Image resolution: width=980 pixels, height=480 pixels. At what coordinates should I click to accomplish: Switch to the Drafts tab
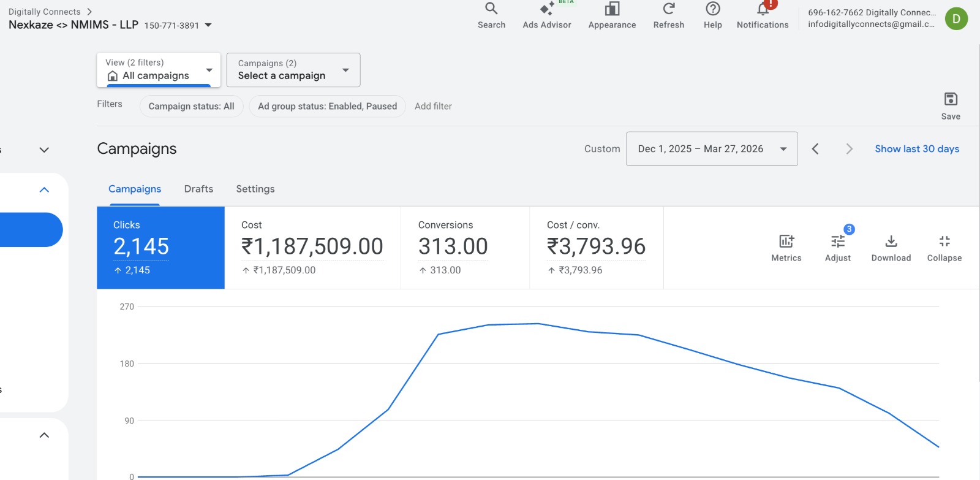(x=198, y=189)
